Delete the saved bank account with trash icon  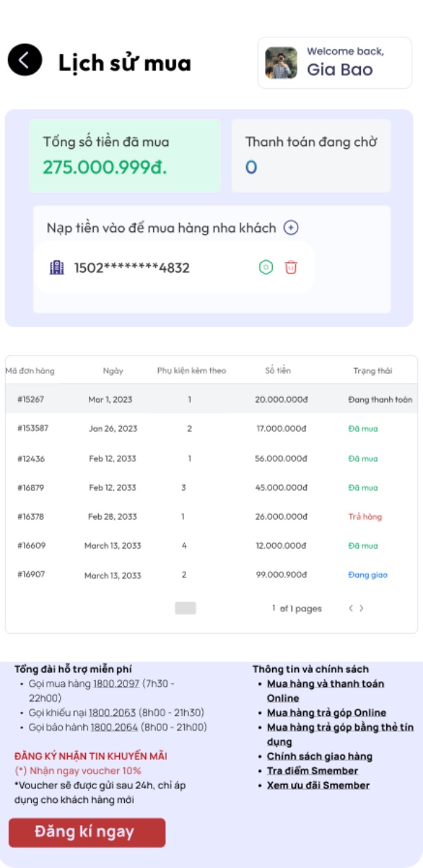pos(291,267)
